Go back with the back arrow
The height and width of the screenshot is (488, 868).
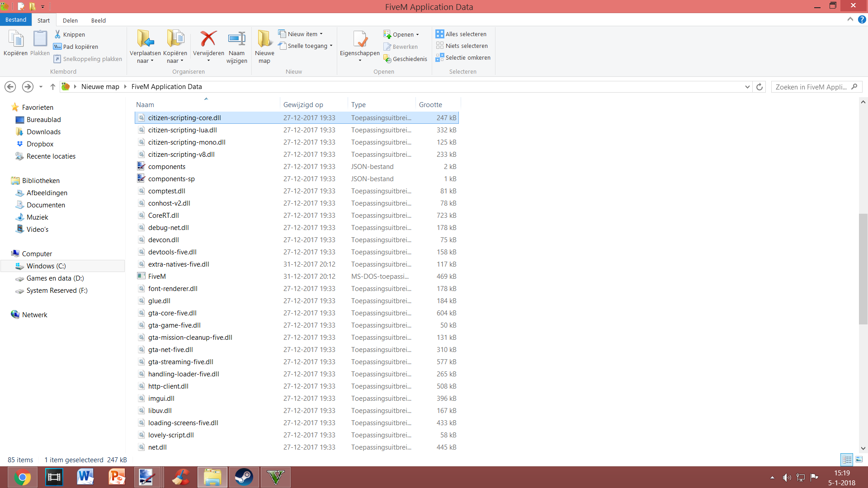(x=10, y=87)
